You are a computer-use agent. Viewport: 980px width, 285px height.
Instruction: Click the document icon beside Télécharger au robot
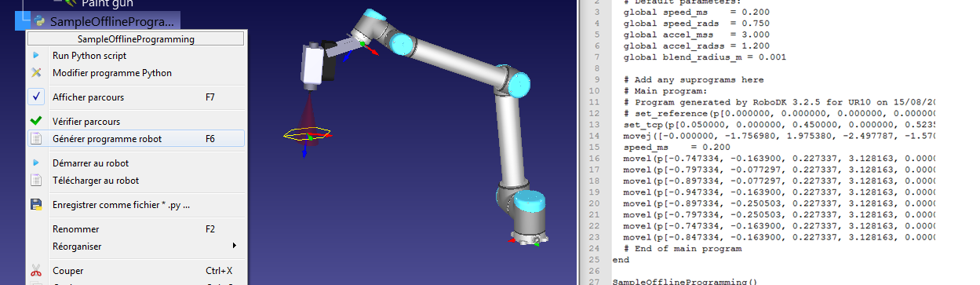[36, 181]
